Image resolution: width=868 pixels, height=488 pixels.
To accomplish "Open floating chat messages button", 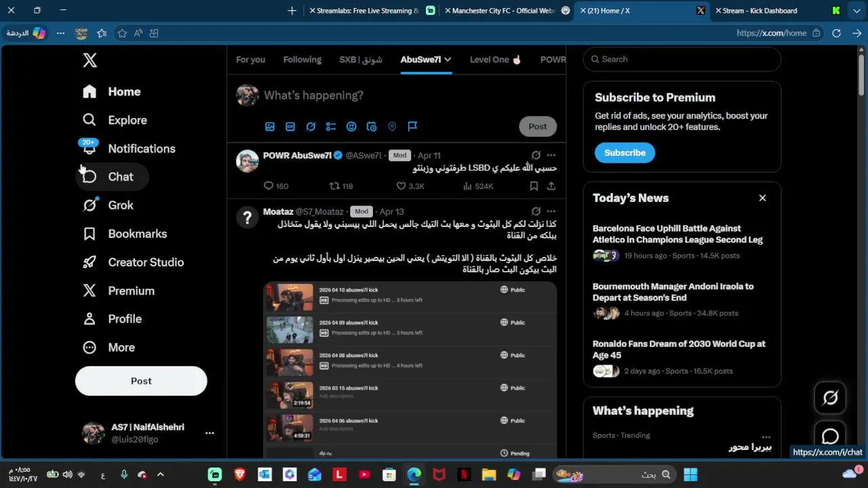I will click(x=830, y=435).
